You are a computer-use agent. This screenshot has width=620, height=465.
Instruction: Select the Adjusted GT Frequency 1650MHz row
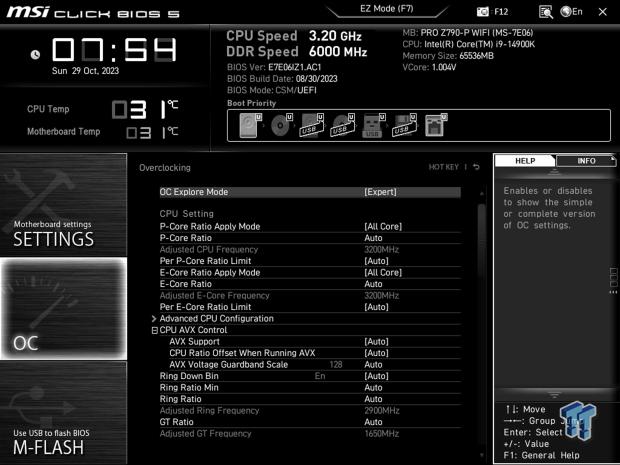[310, 434]
